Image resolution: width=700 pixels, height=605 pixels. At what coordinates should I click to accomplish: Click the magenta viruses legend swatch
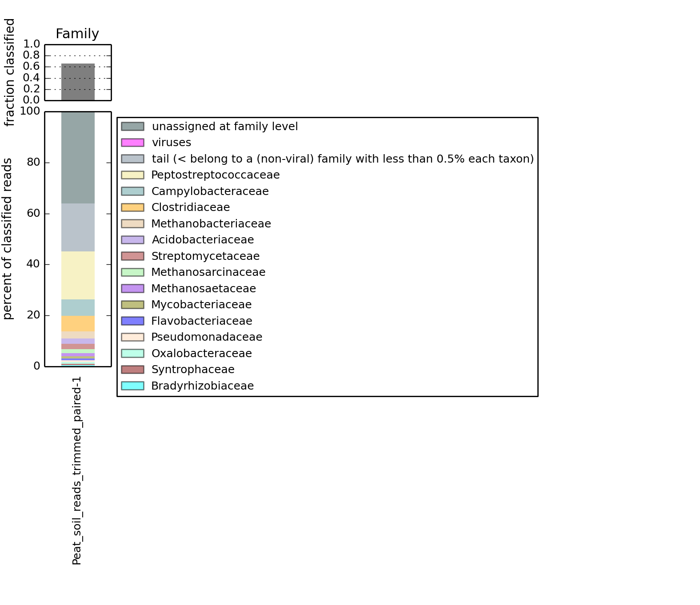click(132, 143)
